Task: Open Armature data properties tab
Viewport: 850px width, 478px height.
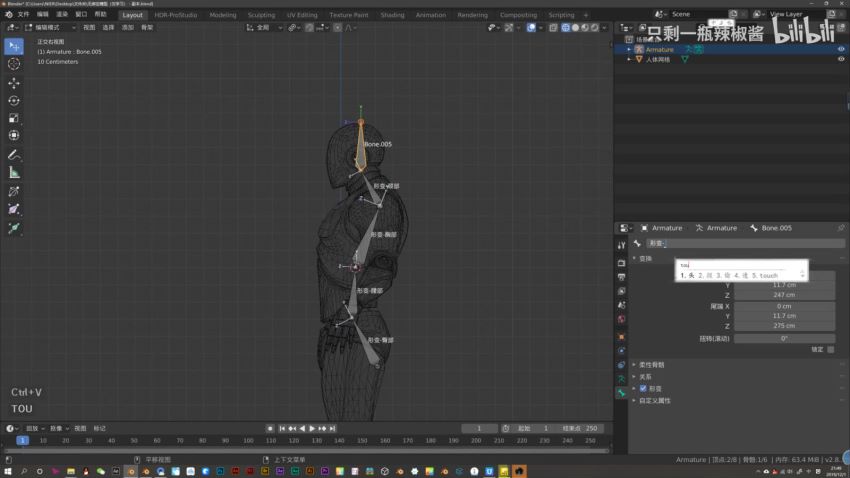Action: (x=621, y=379)
